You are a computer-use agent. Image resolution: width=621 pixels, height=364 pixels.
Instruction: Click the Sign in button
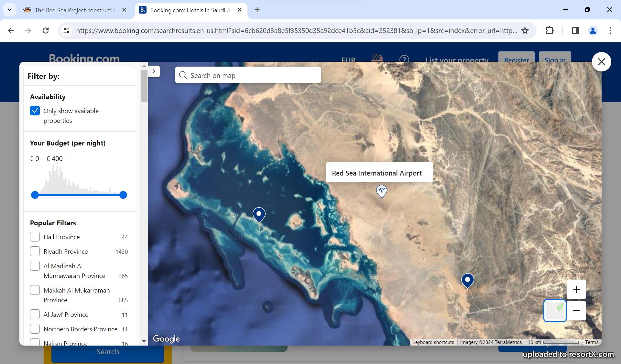[555, 57]
